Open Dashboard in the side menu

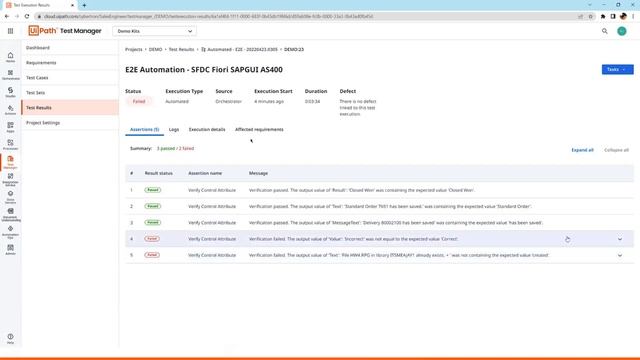tap(70, 48)
